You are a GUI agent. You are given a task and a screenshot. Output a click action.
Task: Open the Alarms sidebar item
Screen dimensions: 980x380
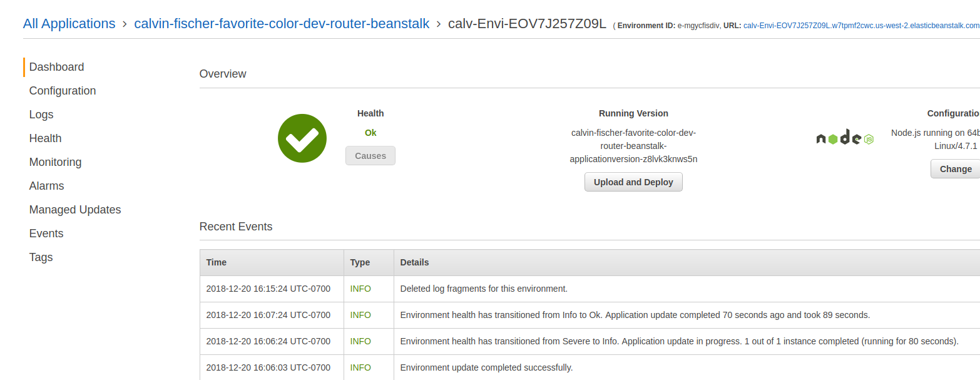click(x=46, y=186)
